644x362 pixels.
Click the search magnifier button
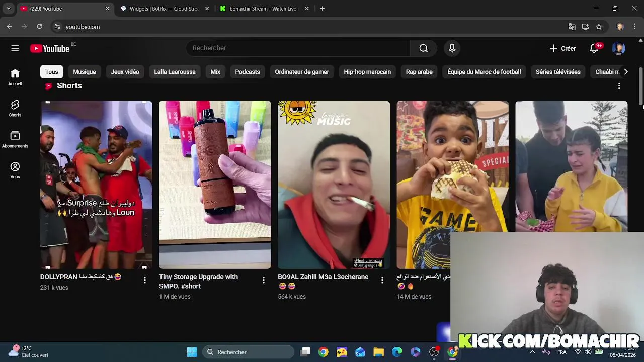[x=424, y=48]
